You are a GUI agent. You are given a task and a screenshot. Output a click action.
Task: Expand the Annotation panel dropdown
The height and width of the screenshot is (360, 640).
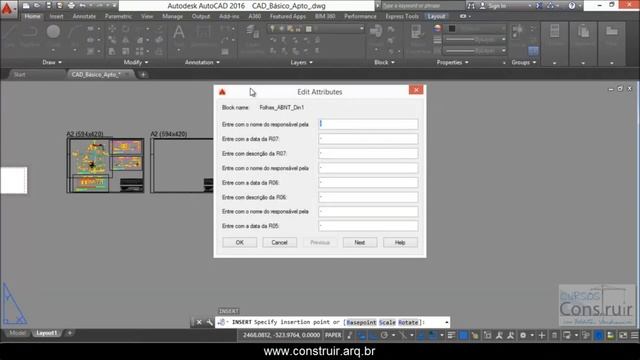(202, 62)
